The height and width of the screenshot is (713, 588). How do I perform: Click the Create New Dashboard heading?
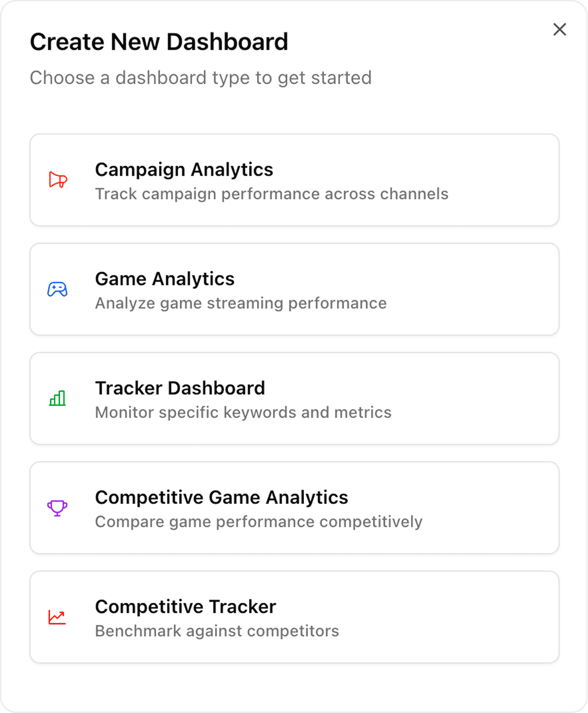tap(159, 41)
